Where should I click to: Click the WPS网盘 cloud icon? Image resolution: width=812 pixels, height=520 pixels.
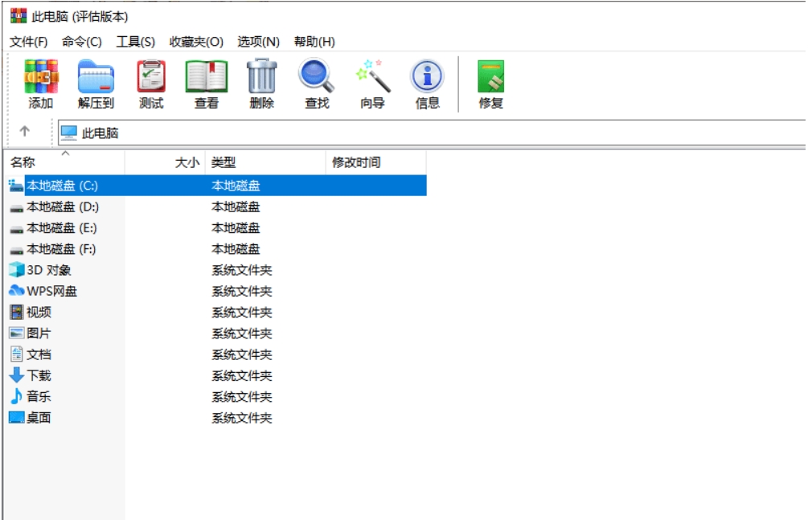click(x=17, y=291)
